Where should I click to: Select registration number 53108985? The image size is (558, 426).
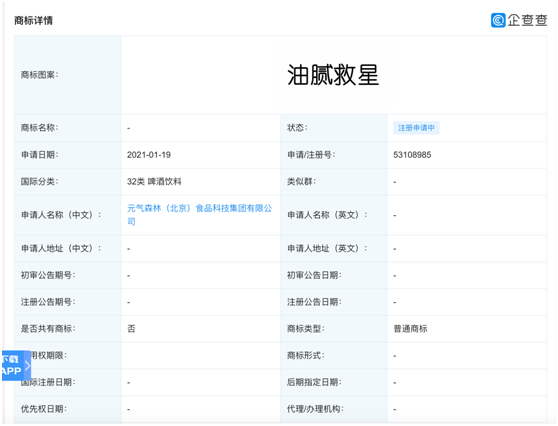[412, 155]
